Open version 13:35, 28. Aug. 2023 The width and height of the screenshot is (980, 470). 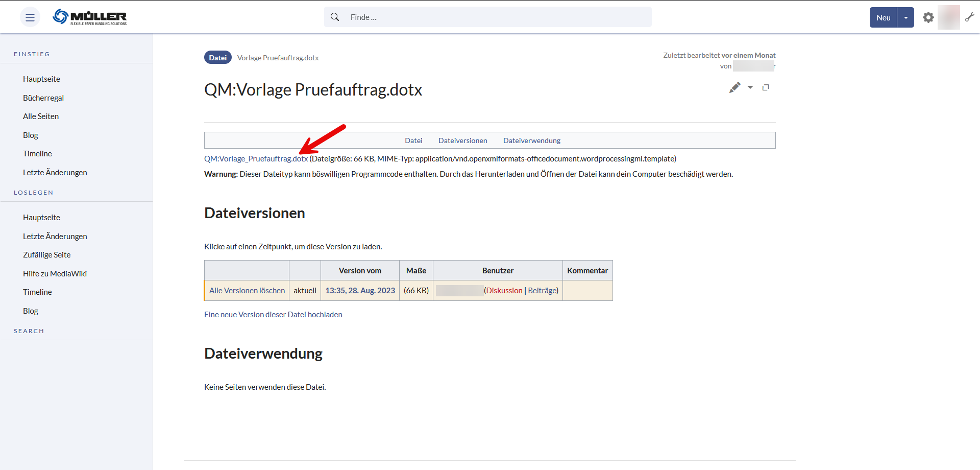[x=360, y=291]
